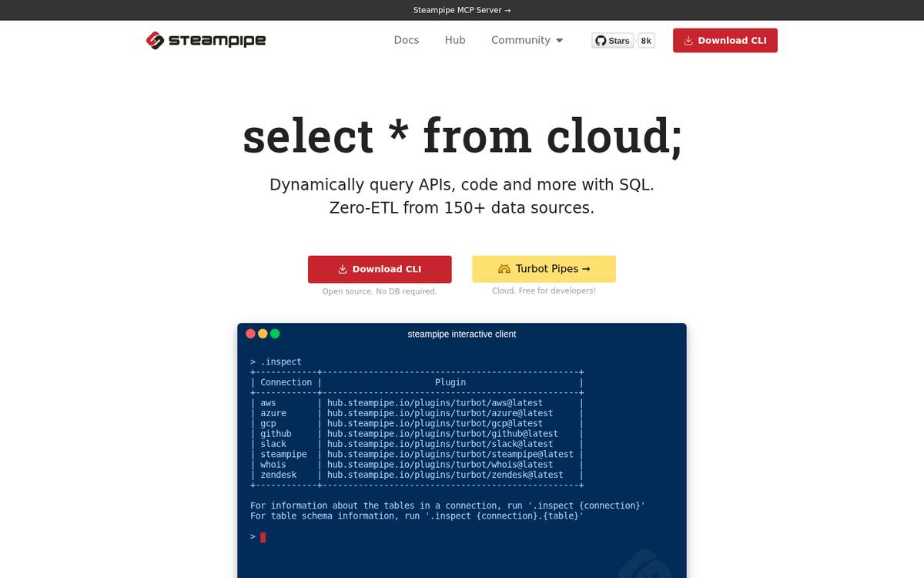This screenshot has width=924, height=578.
Task: Expand the Community dropdown
Action: (x=527, y=40)
